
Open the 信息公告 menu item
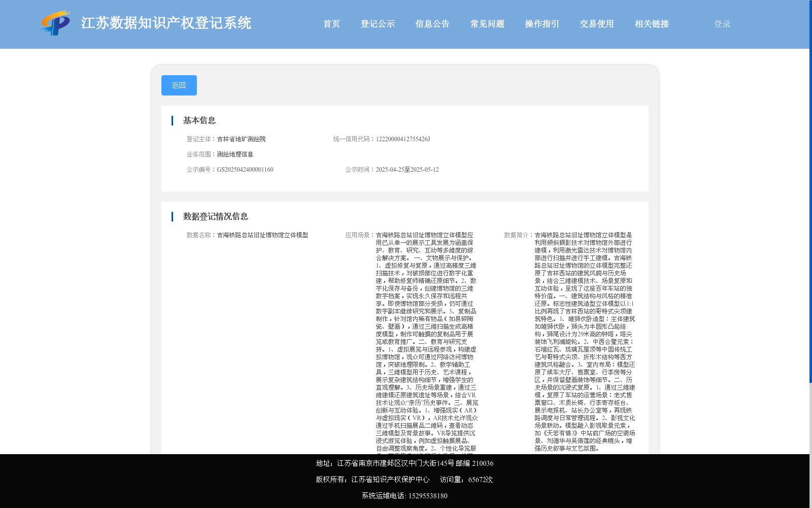[432, 24]
